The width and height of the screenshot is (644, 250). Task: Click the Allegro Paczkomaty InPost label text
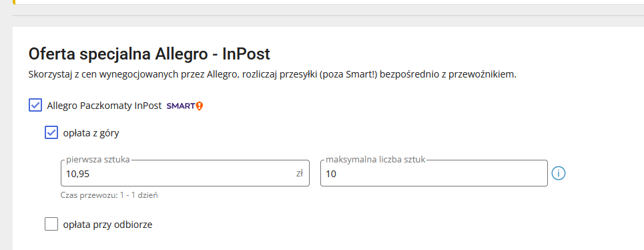[104, 106]
